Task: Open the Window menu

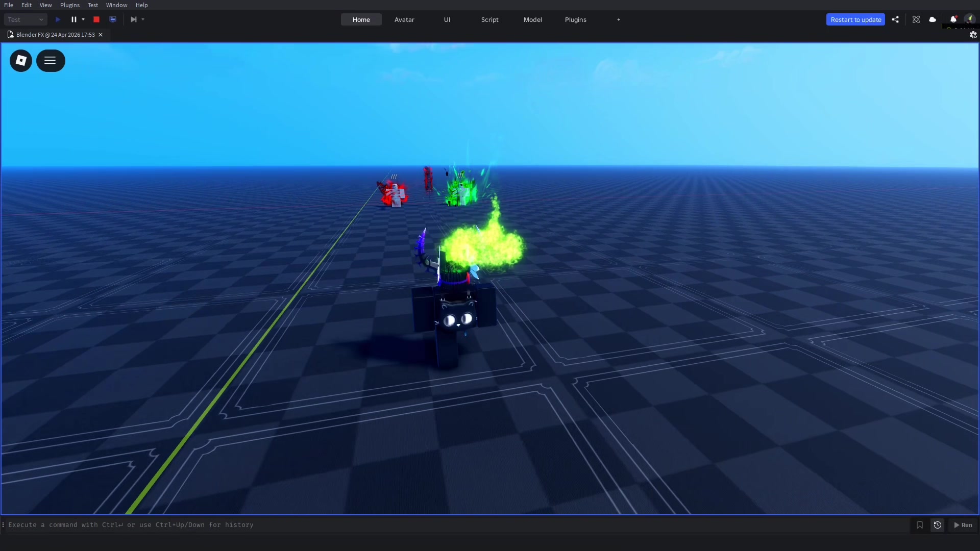Action: (x=117, y=5)
